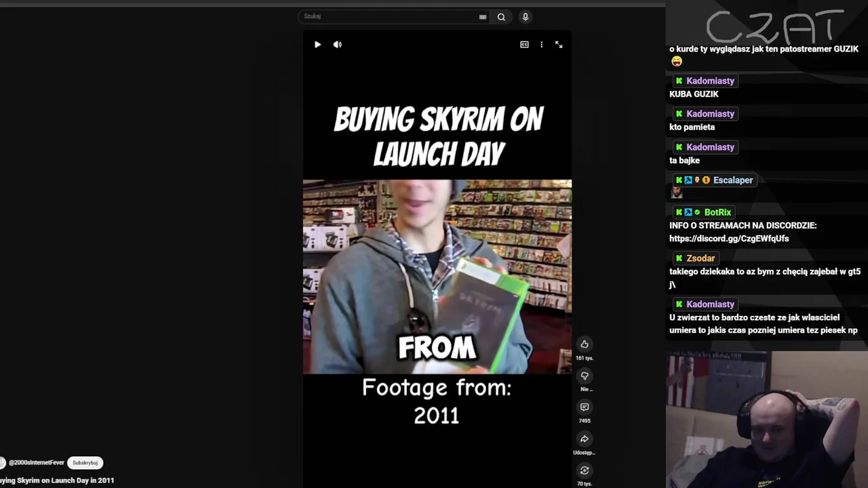Click the laughing emoji in the patostreamer message

(676, 62)
